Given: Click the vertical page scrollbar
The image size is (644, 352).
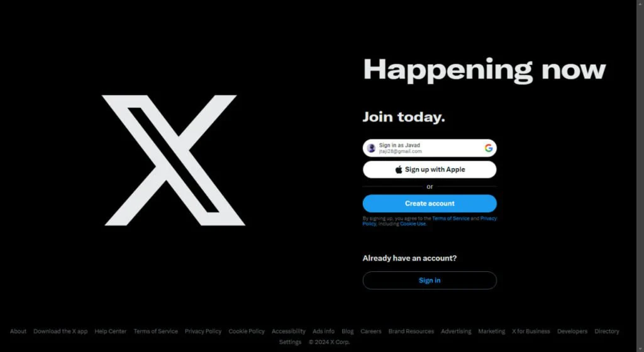Looking at the screenshot, I should (x=640, y=176).
